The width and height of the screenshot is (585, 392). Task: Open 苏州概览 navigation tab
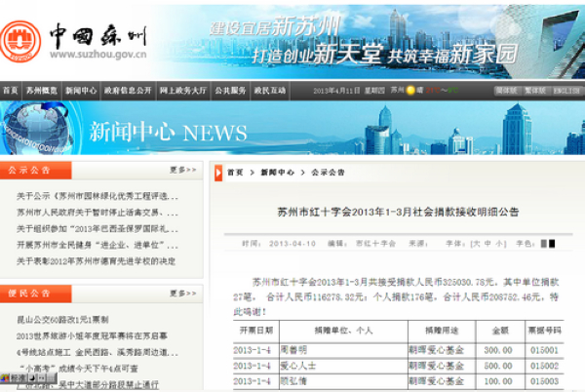tap(40, 91)
